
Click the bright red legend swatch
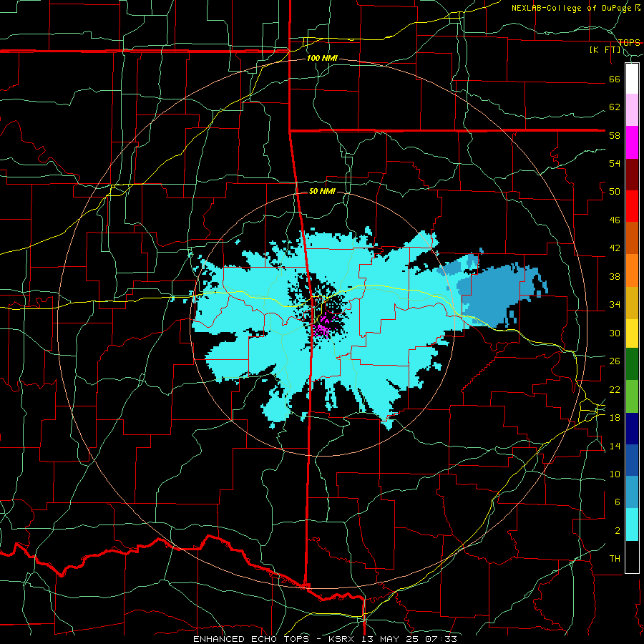click(x=632, y=206)
